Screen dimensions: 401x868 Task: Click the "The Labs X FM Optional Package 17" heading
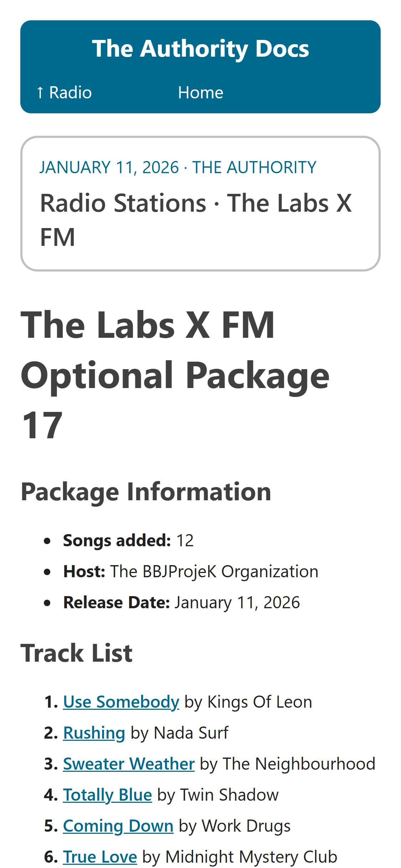pyautogui.click(x=175, y=375)
